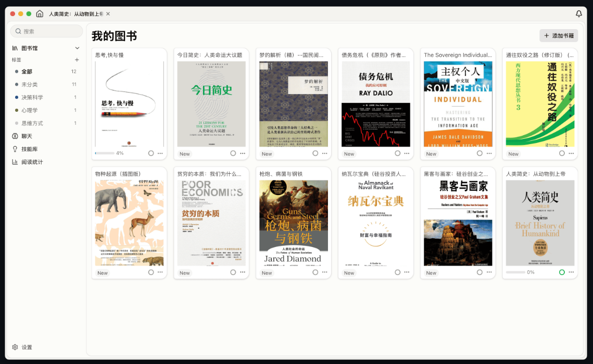Switch to the 人类简史 tab

pos(75,14)
